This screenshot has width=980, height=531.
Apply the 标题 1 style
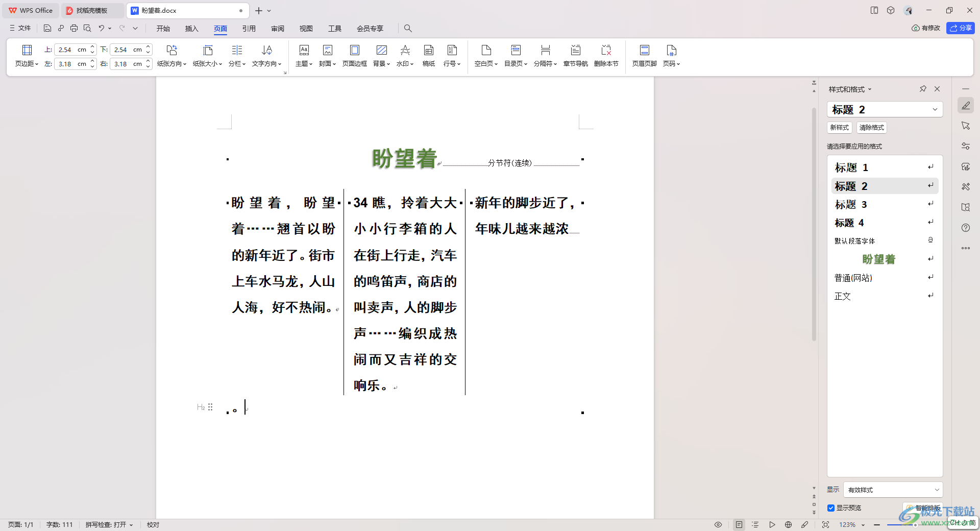[885, 167]
